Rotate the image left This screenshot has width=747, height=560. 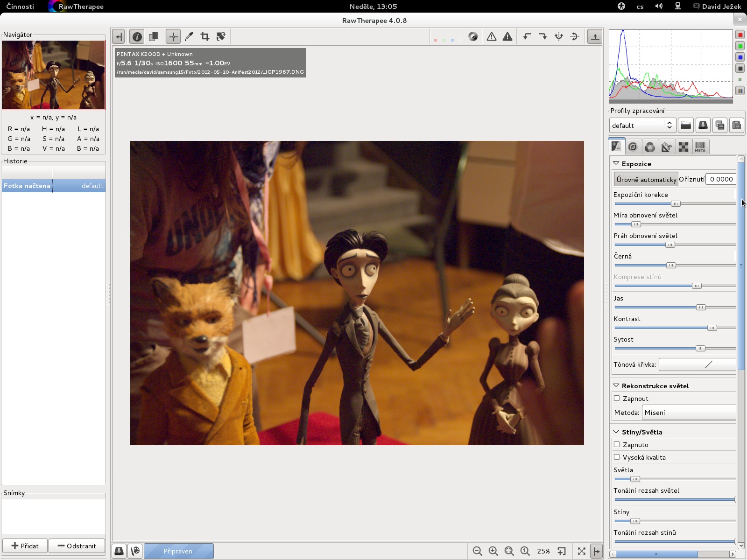[x=527, y=36]
